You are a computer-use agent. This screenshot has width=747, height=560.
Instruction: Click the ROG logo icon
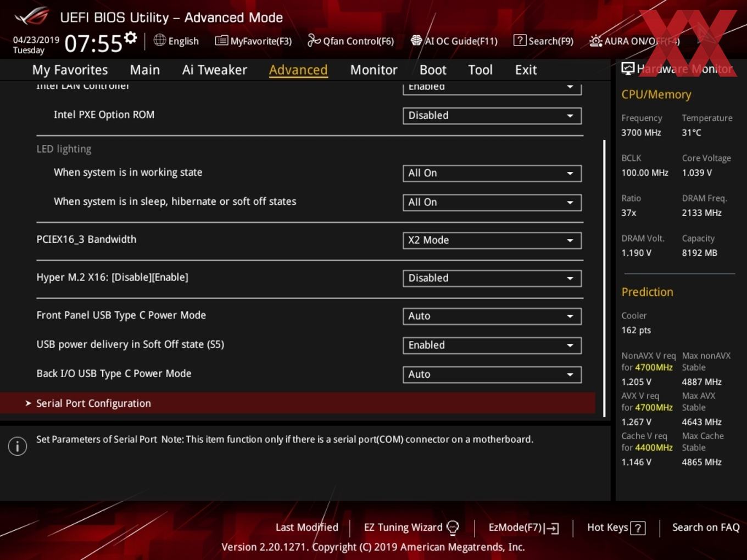point(32,16)
